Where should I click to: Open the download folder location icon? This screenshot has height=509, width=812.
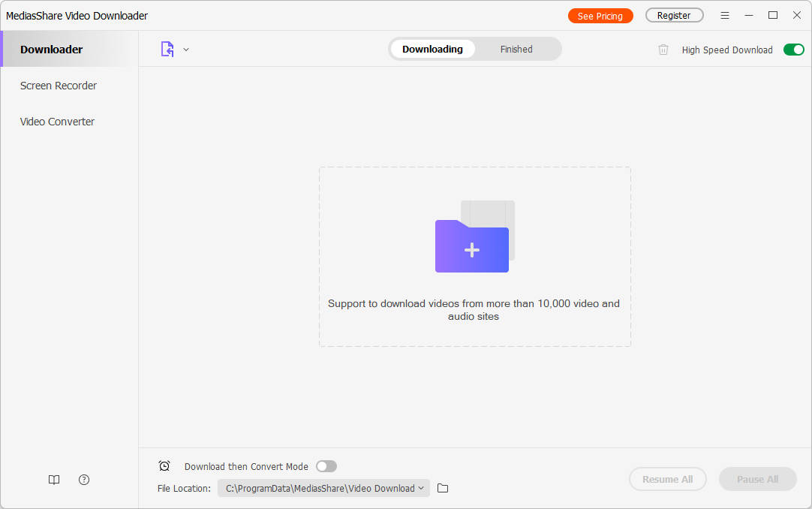point(442,488)
